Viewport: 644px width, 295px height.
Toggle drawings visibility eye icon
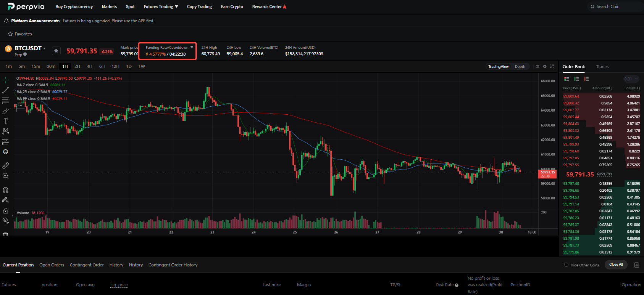point(5,220)
